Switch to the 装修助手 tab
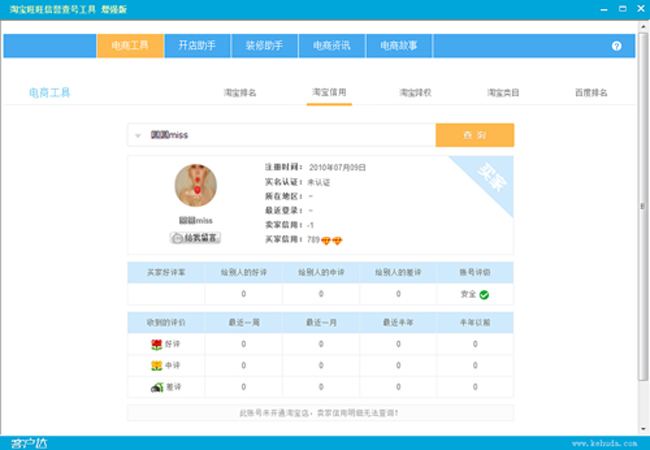650x450 pixels. pos(264,46)
